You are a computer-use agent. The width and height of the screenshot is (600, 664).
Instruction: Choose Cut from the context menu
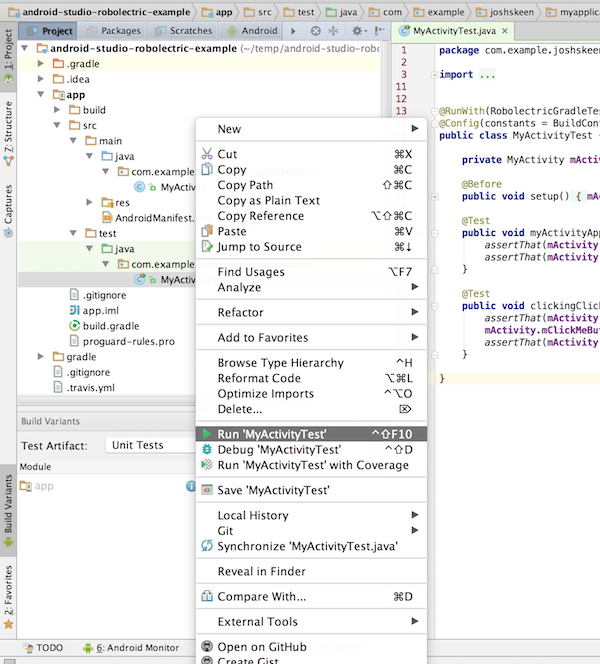click(x=311, y=154)
